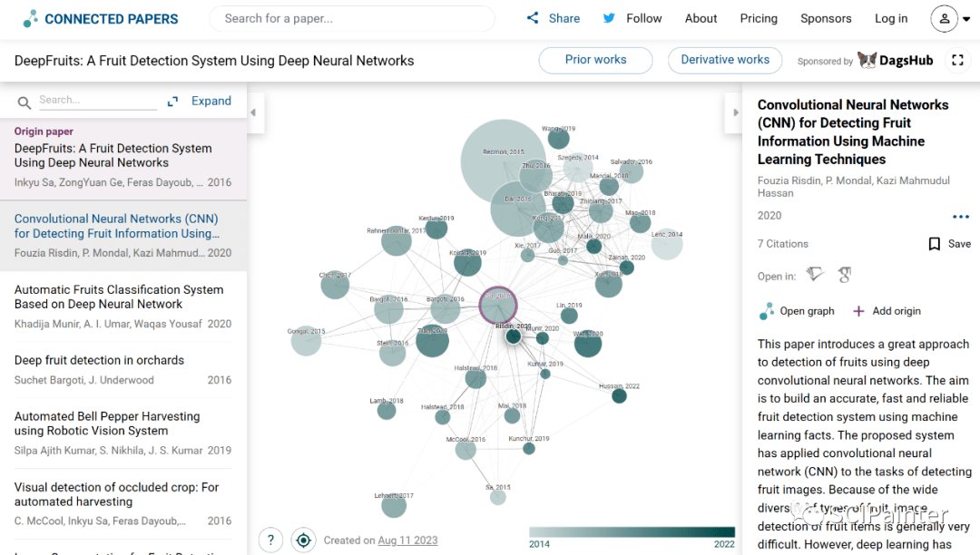This screenshot has width=980, height=555.
Task: Select Deep fruit detection in orchards entry
Action: pyautogui.click(x=123, y=370)
